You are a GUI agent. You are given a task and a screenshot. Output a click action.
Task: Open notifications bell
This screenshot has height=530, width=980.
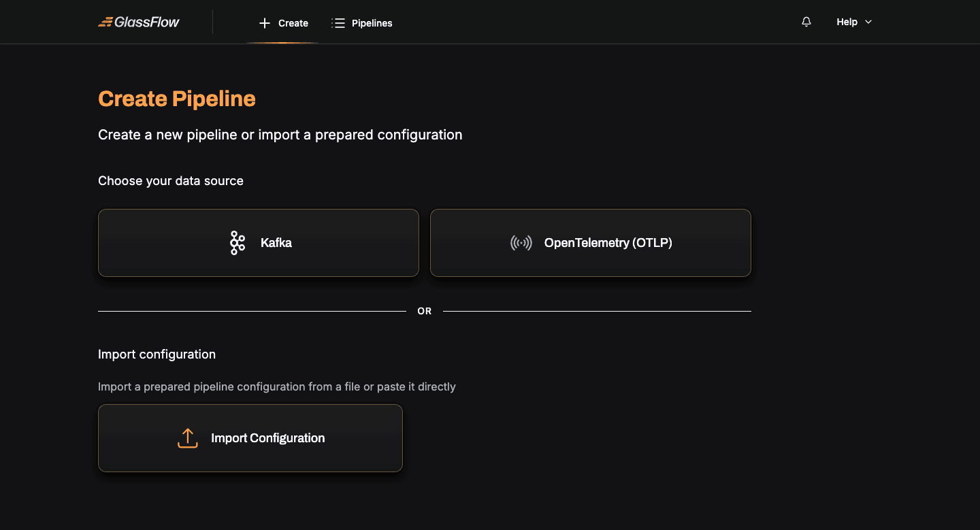pos(806,22)
